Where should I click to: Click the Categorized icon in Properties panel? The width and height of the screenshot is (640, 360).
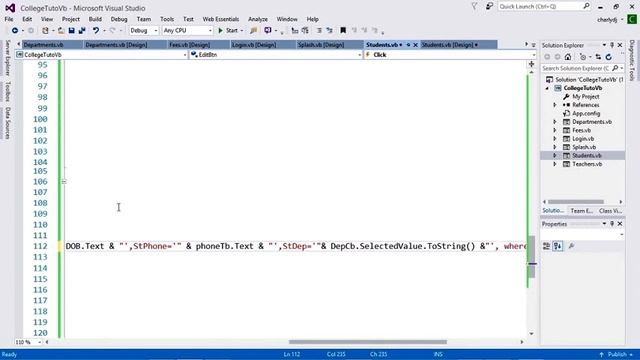click(x=547, y=246)
